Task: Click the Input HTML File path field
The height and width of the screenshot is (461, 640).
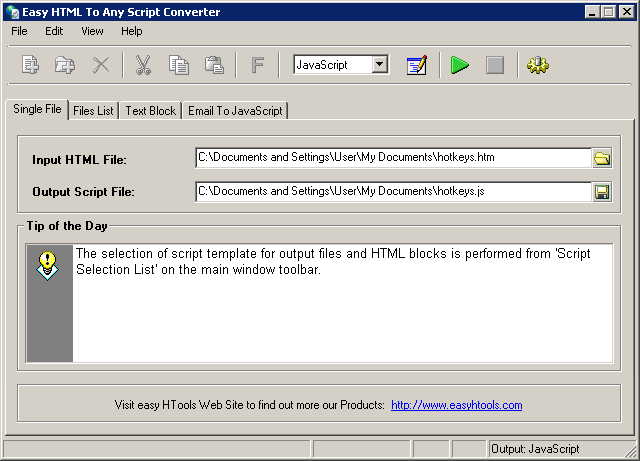Action: (393, 158)
